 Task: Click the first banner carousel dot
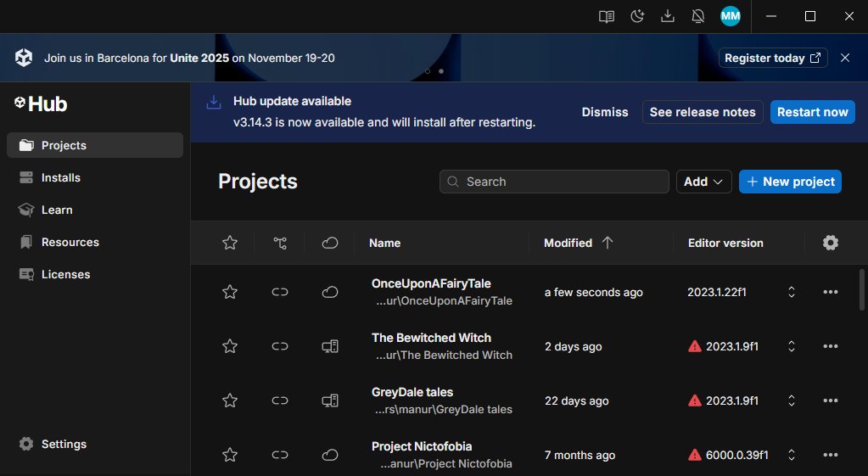pos(428,71)
